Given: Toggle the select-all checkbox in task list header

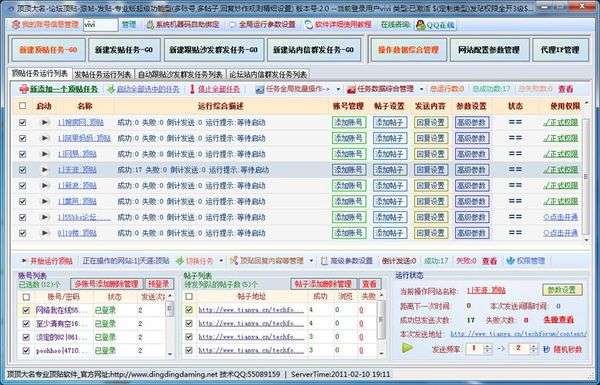Looking at the screenshot, I should [23, 106].
